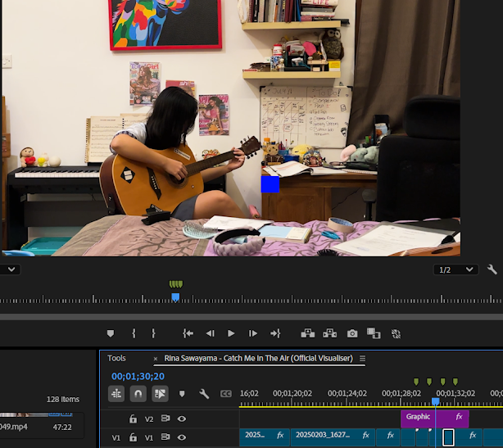The height and width of the screenshot is (448, 503).
Task: Select the purple Graphic clip on V2
Action: (418, 417)
